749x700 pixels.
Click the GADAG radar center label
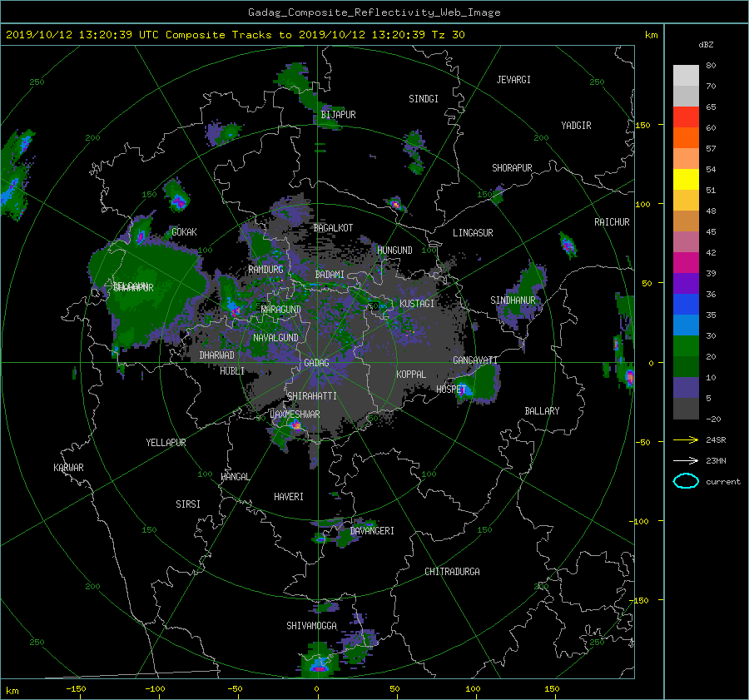pos(316,363)
